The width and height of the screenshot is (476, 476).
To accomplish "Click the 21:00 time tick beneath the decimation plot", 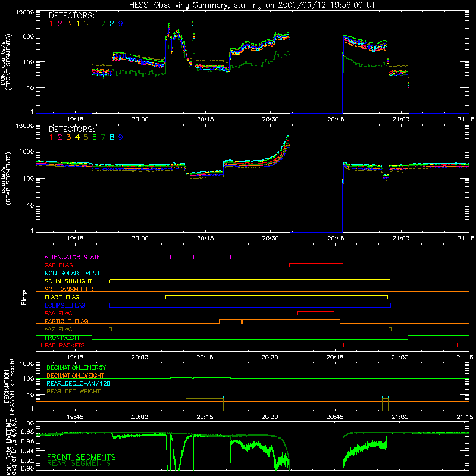I will [x=400, y=417].
